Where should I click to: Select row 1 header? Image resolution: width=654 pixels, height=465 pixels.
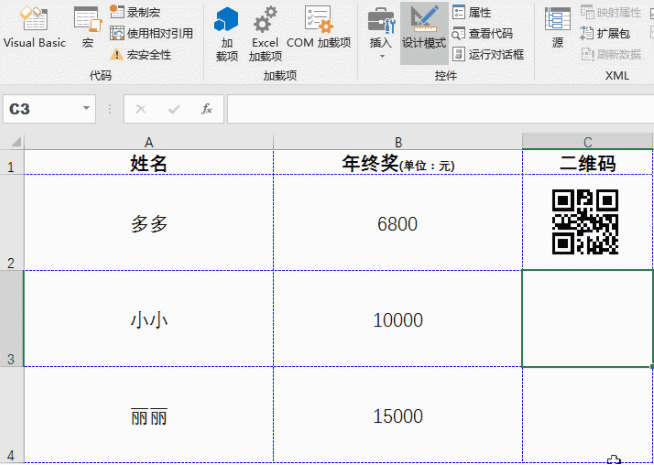tap(12, 162)
